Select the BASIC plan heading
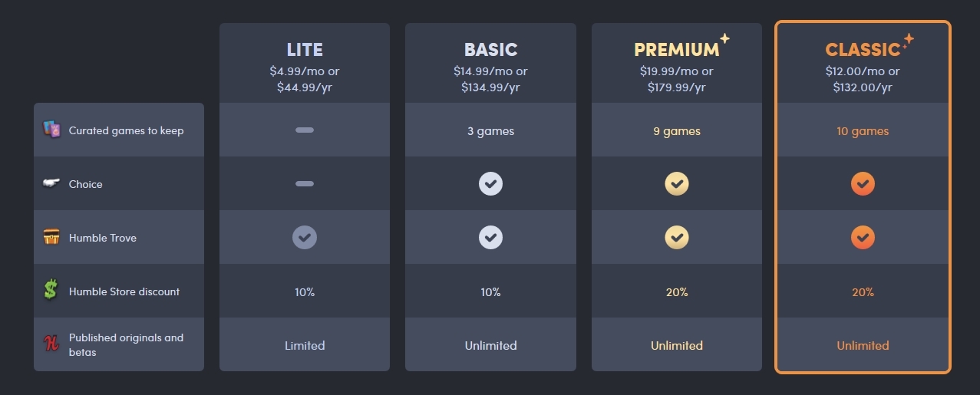 (490, 50)
